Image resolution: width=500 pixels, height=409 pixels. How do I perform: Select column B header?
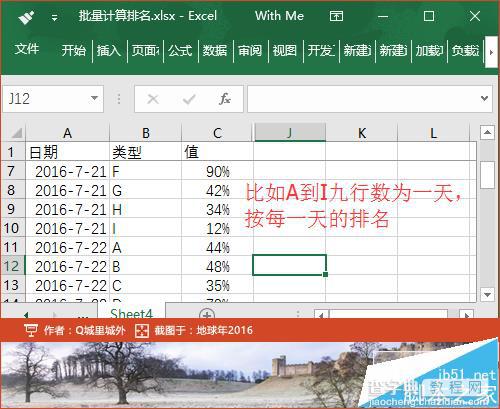click(x=146, y=133)
